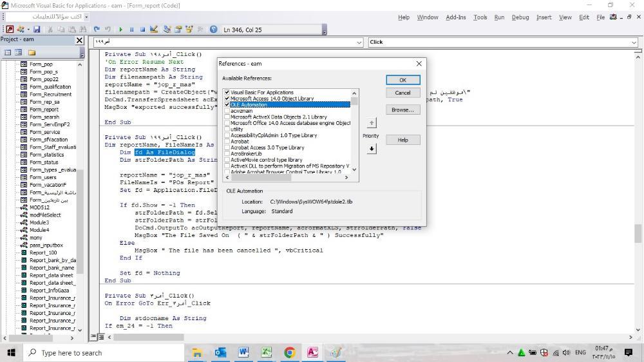Click scroll down arrow of references list

[x=354, y=169]
